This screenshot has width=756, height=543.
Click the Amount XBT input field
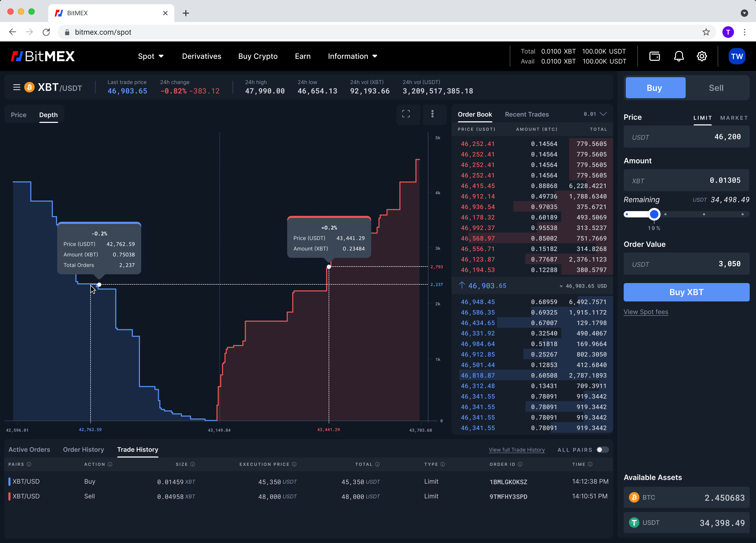(686, 180)
